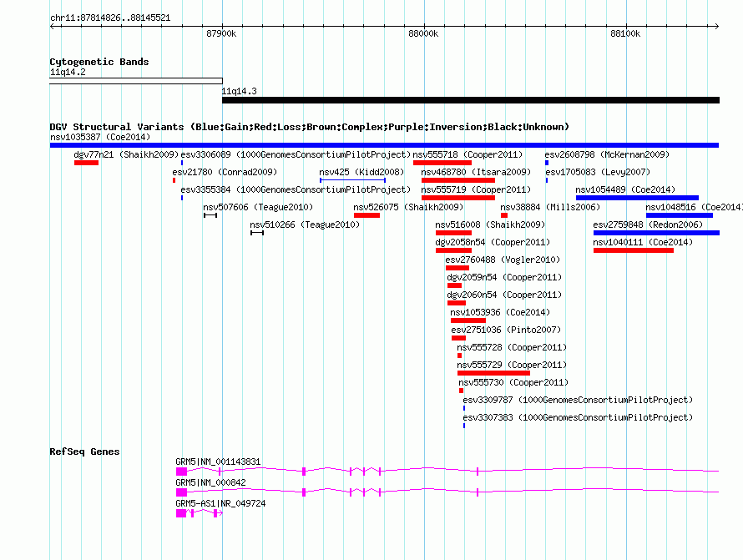Viewport: 743px width, 560px height.
Task: Click the dgv2058n54 (Cooper2011) label
Action: point(493,242)
